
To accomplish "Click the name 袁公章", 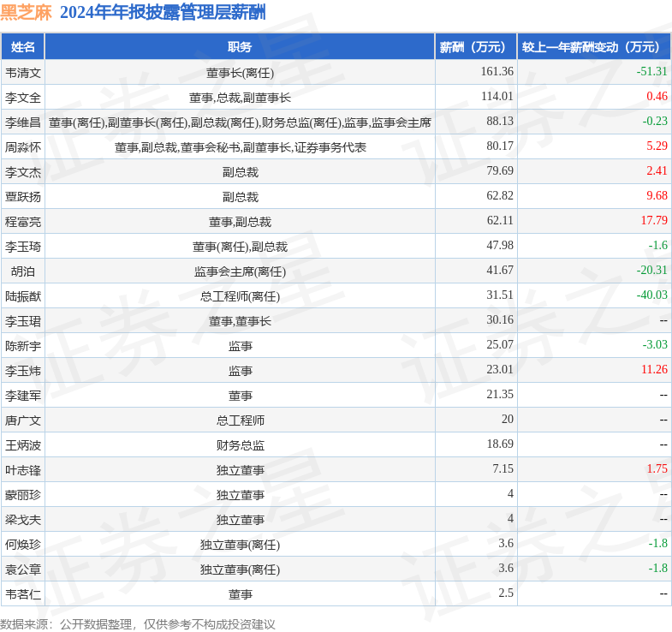I will click(x=23, y=570).
